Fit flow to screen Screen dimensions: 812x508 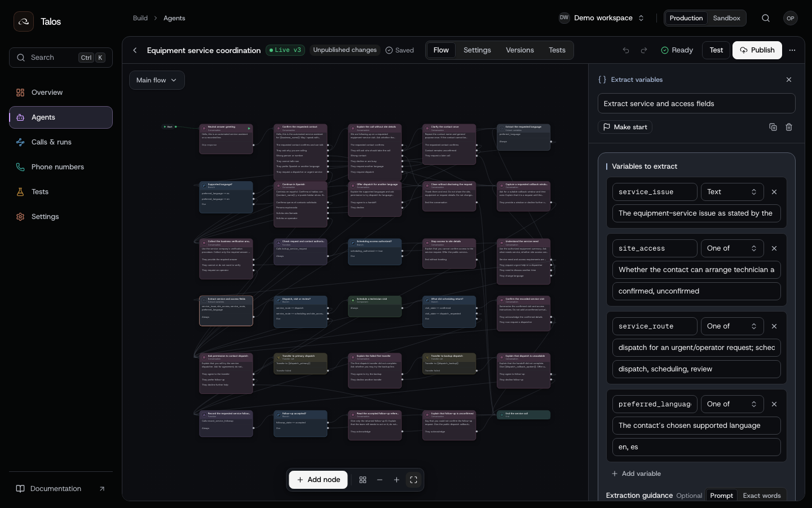click(x=413, y=480)
